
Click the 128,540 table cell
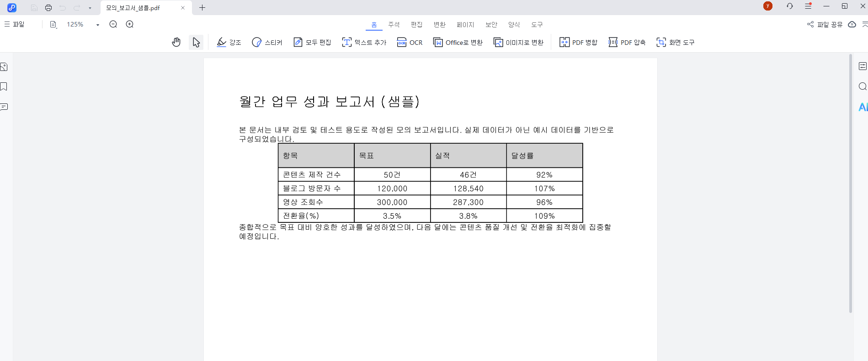pos(469,189)
